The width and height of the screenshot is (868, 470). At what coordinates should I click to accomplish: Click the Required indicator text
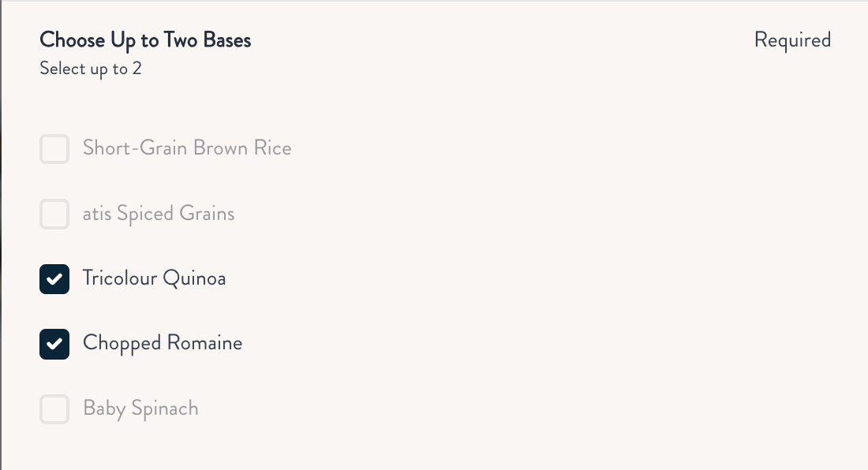tap(792, 39)
